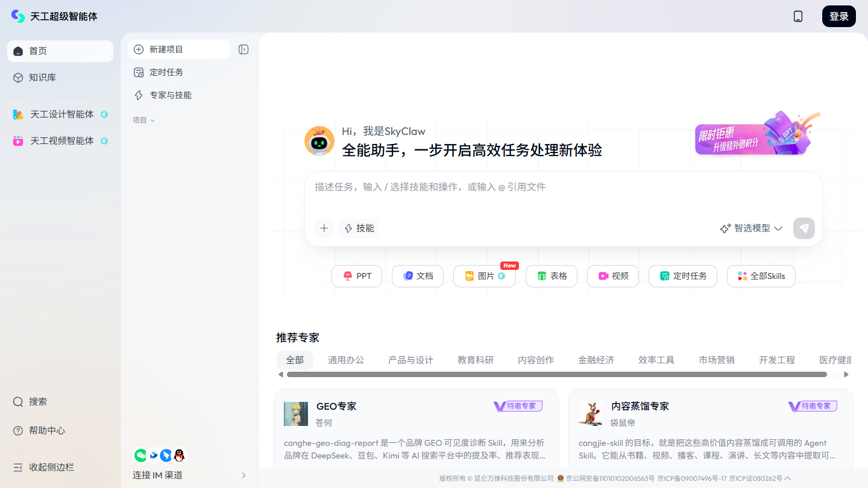Click the 登录 login button
Viewport: 868px width, 488px height.
pos(839,16)
